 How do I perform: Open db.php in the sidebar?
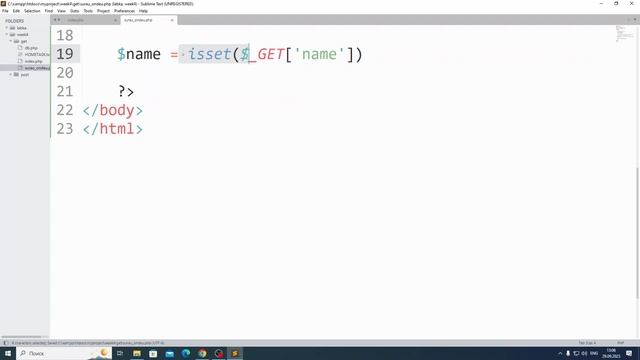pos(31,48)
